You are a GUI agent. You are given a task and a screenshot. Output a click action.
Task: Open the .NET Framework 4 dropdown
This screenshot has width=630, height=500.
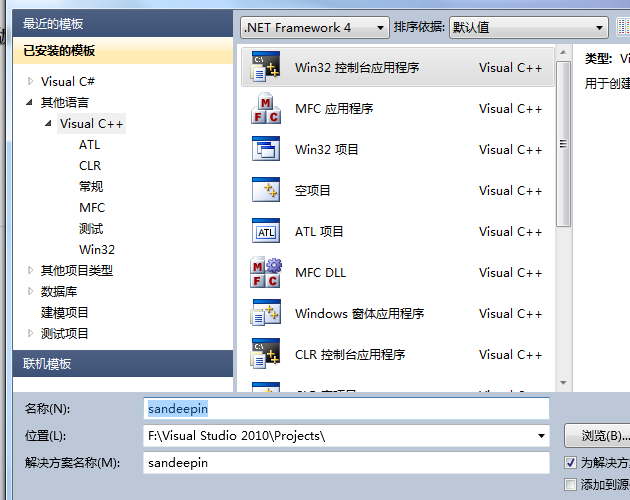pos(314,28)
